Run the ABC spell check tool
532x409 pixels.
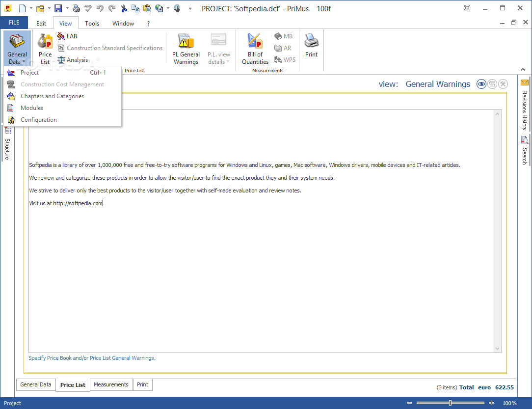[88, 8]
